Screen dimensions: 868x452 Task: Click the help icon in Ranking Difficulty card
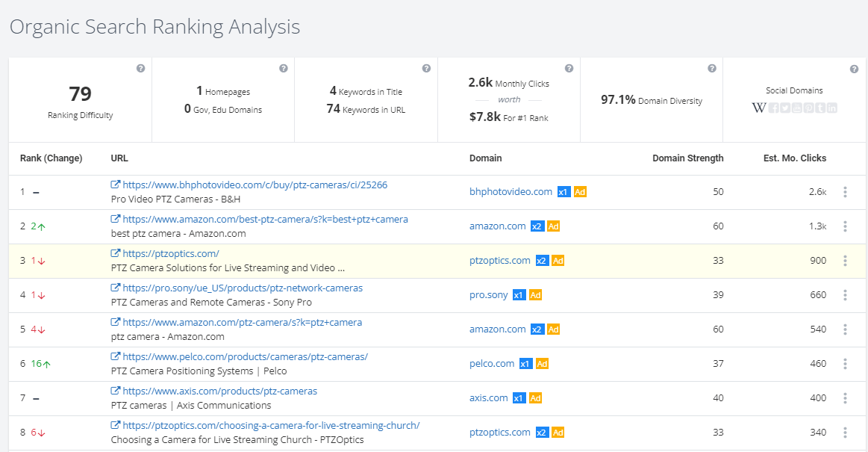140,68
